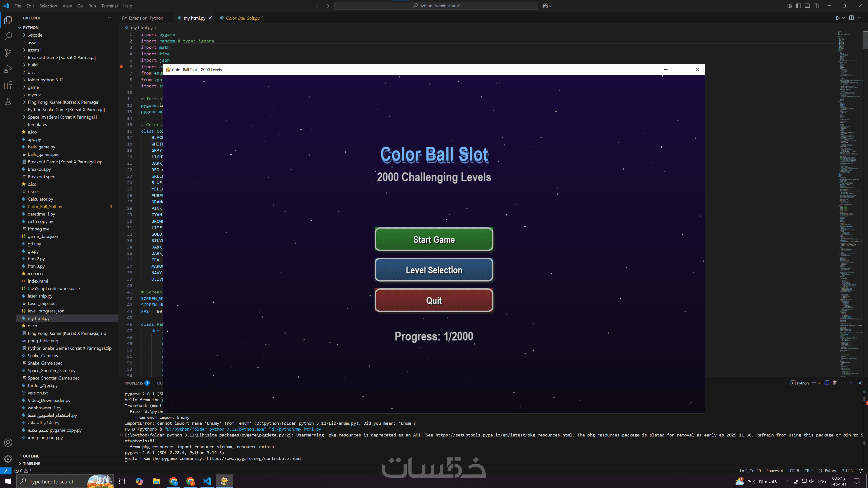Click the Start Game button
This screenshot has height=488, width=868.
pos(434,239)
